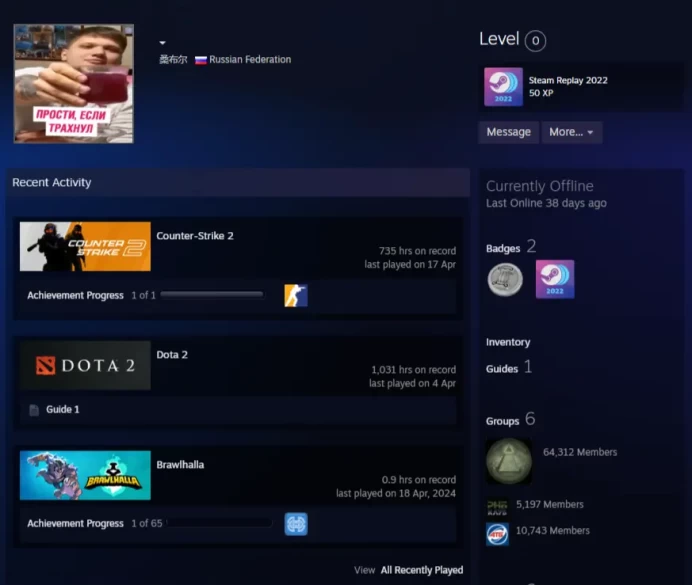
Task: Click the Steam Replay 2022 badge under Badges
Action: point(555,279)
